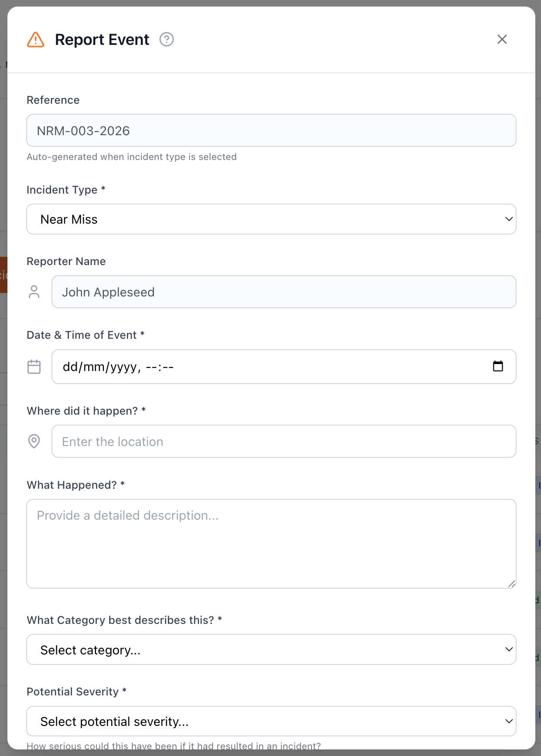Open the Incident Type dropdown showing Near Miss
This screenshot has height=756, width=541.
[271, 219]
